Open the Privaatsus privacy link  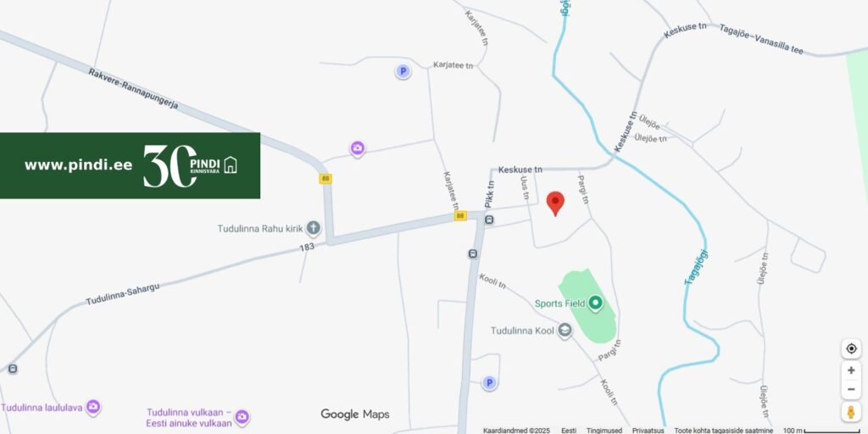[648, 430]
